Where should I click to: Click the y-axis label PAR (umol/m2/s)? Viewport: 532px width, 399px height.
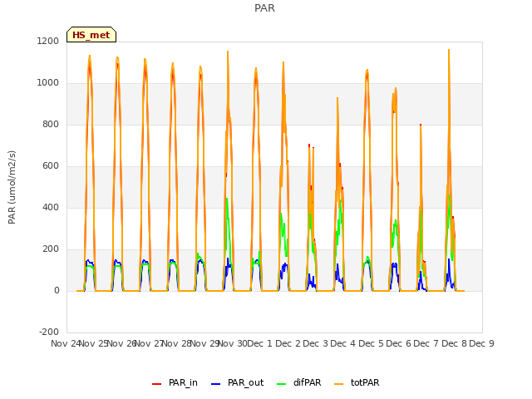pyautogui.click(x=12, y=187)
